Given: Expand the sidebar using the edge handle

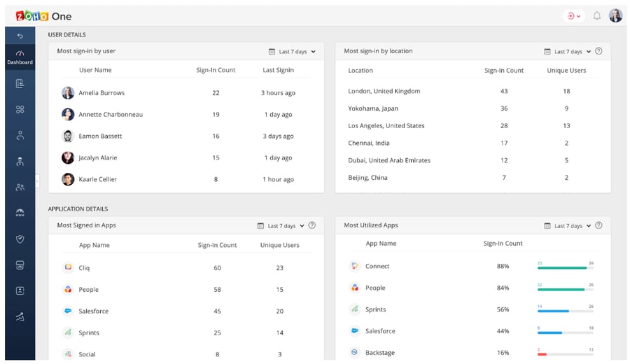Looking at the screenshot, I should 37,181.
